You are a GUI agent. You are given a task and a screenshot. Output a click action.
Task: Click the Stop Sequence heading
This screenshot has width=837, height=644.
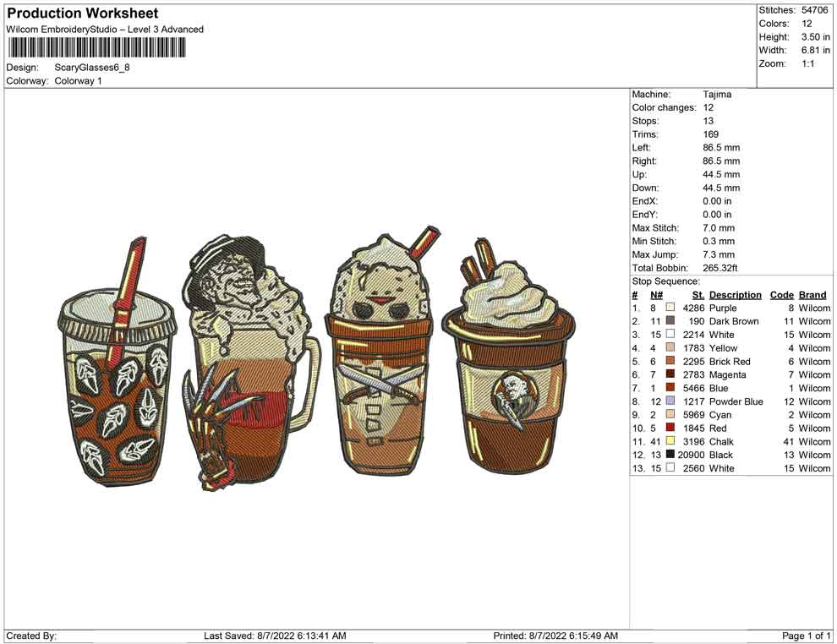(x=665, y=281)
